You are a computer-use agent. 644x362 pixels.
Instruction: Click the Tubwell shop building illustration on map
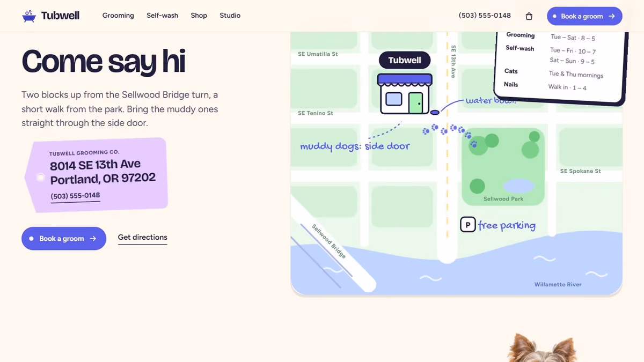(404, 94)
